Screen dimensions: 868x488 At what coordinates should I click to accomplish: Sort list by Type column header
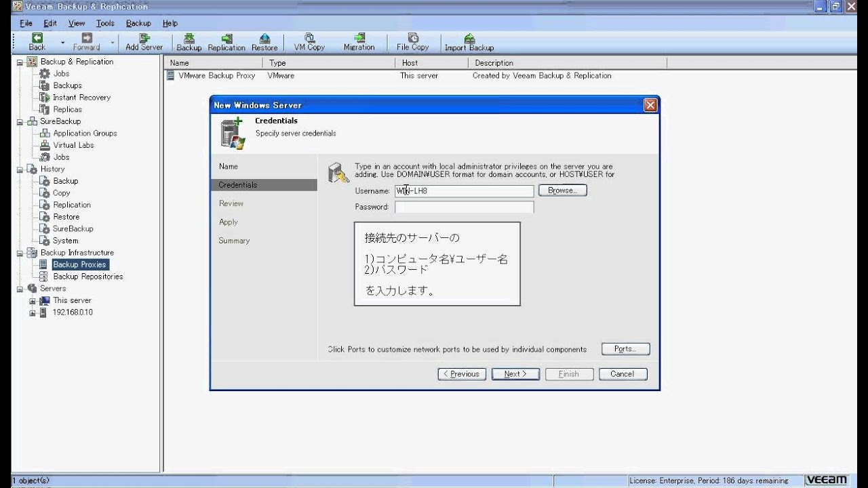[x=329, y=63]
